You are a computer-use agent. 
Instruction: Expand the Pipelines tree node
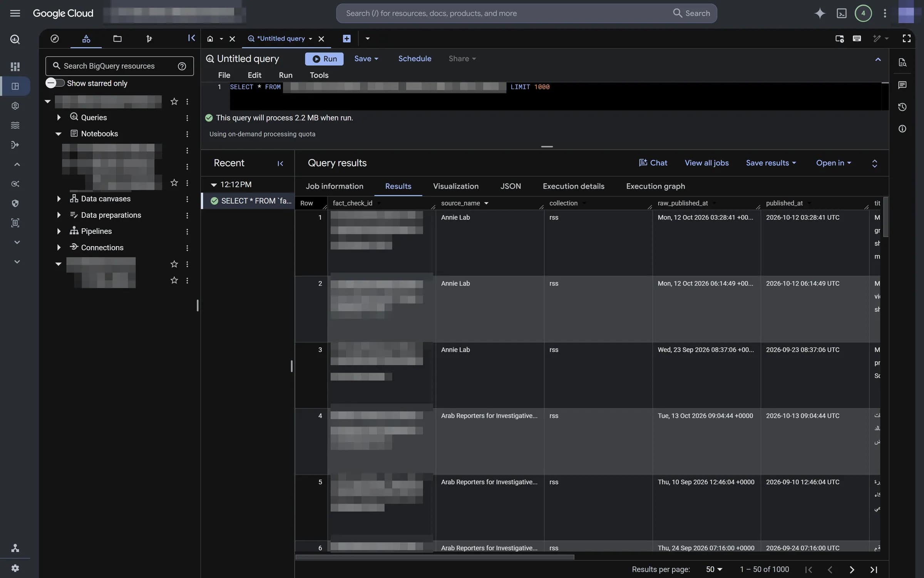[59, 231]
